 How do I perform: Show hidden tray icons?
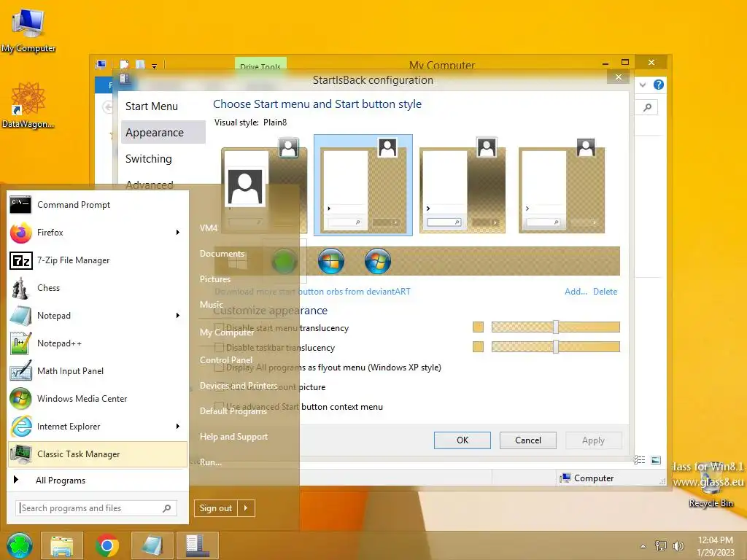643,546
